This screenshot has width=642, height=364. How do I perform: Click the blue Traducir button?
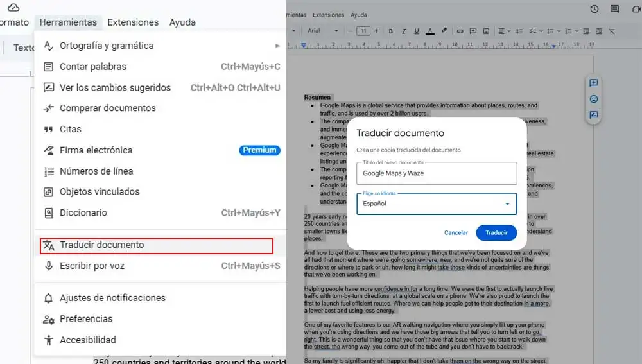(496, 232)
